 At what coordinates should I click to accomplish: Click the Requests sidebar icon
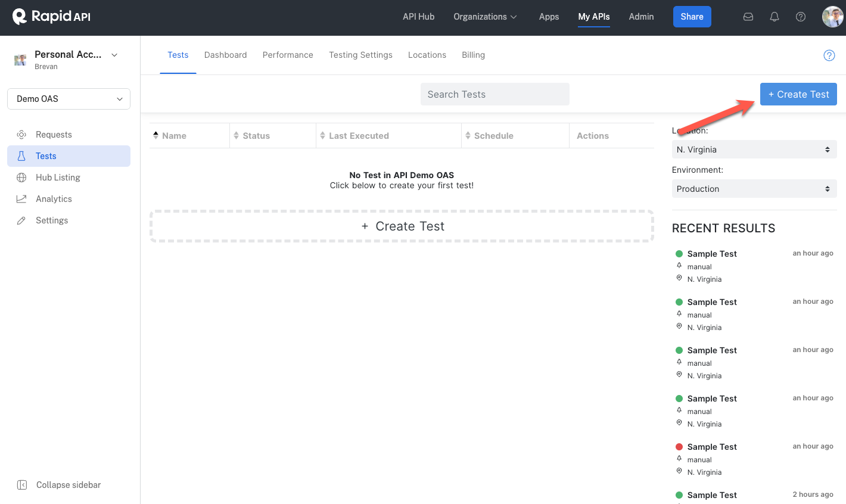pos(21,135)
